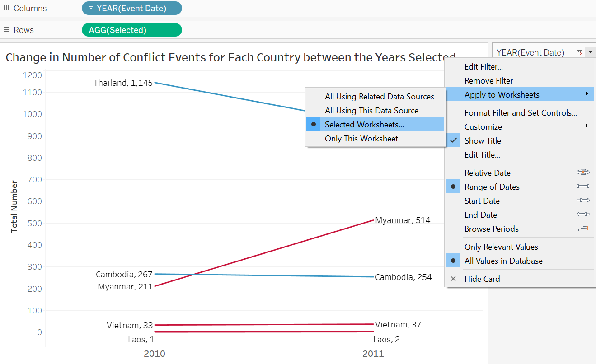Viewport: 596px width, 364px height.
Task: Click the Relative Date slider icon
Action: coord(583,173)
